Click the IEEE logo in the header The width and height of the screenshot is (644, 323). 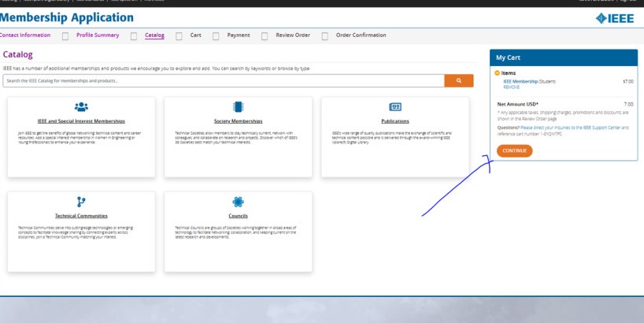[615, 18]
